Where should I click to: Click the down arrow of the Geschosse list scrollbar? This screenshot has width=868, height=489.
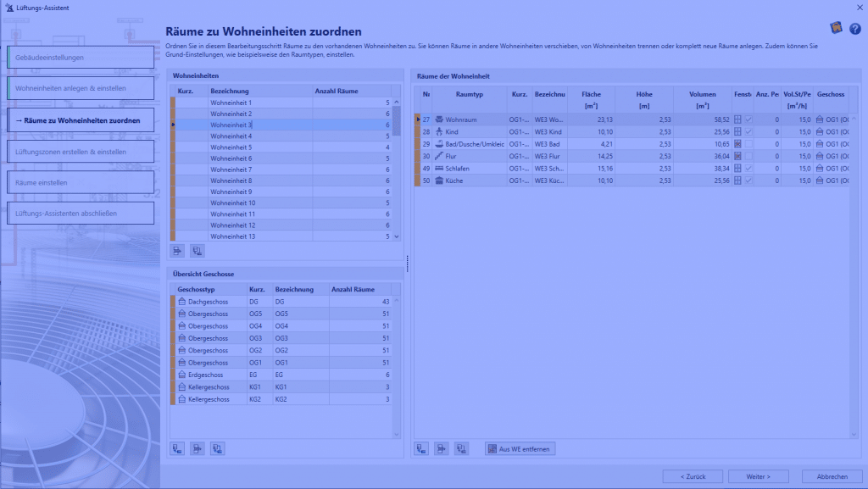coord(397,435)
